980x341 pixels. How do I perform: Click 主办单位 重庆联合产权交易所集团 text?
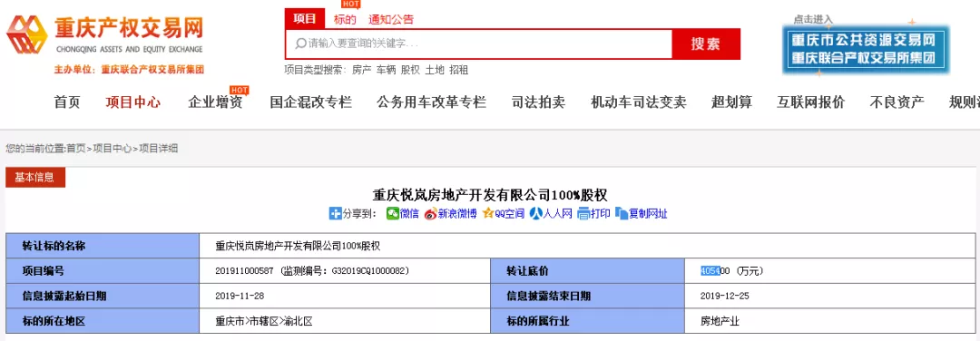pos(129,69)
